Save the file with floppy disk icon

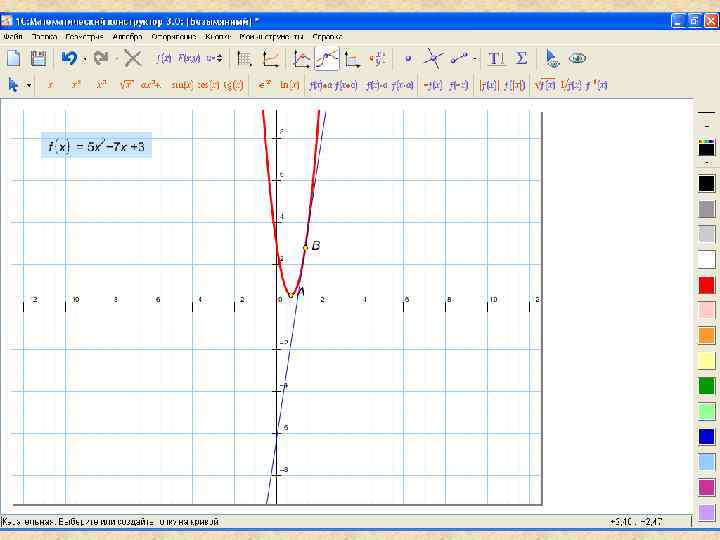(38, 58)
